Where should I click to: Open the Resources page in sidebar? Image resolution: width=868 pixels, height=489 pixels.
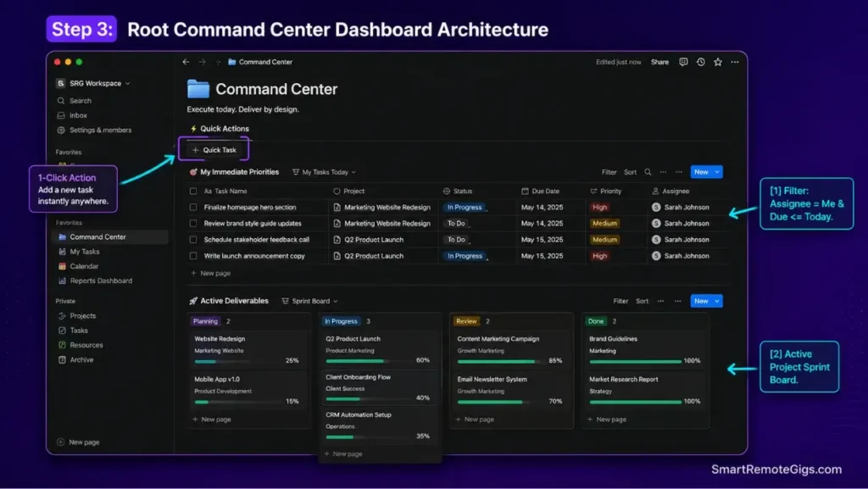coord(86,345)
